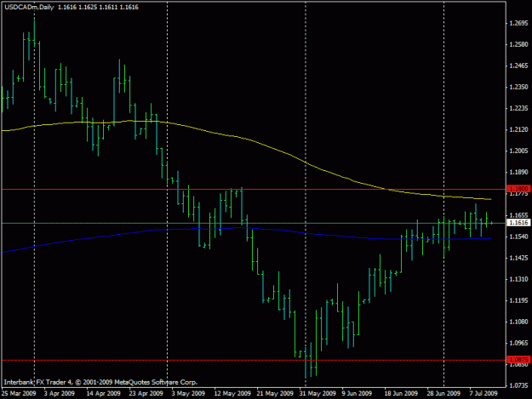
Task: Click the price scale value 1.1540
Action: 519,237
